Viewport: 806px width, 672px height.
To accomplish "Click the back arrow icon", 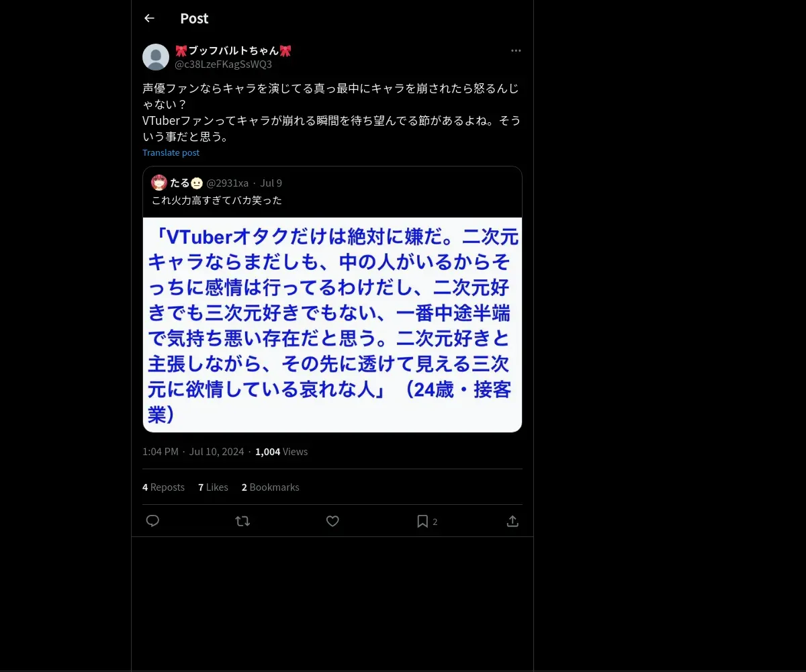I will click(x=149, y=18).
